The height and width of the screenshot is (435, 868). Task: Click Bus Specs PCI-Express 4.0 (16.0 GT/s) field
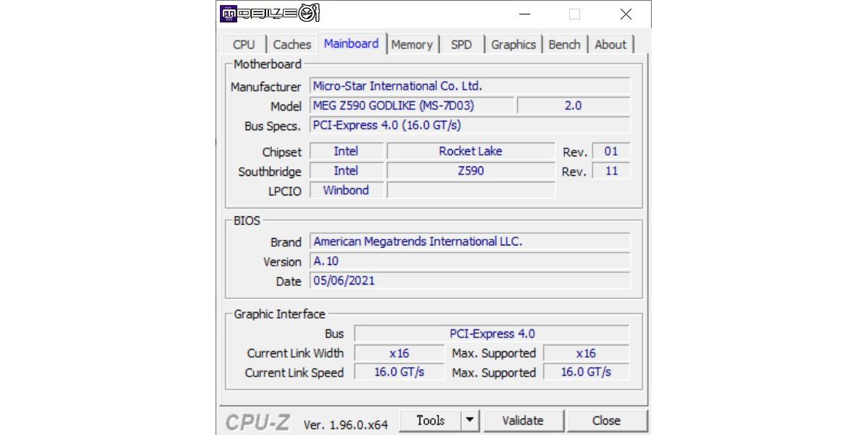(x=470, y=125)
